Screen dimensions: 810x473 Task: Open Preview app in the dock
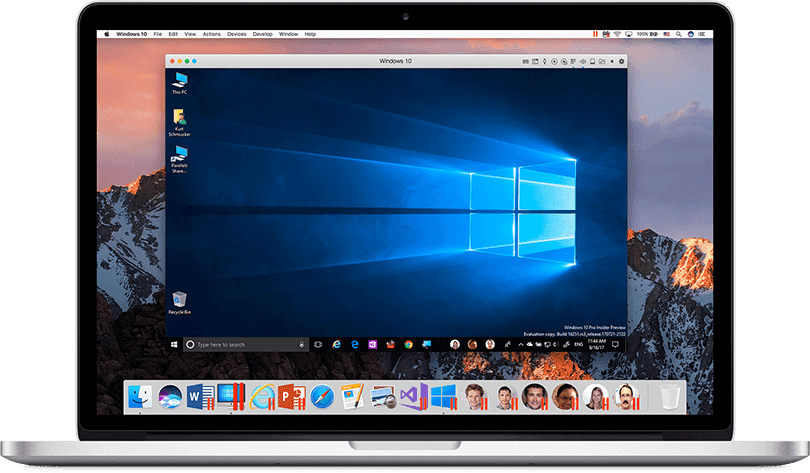tap(383, 397)
